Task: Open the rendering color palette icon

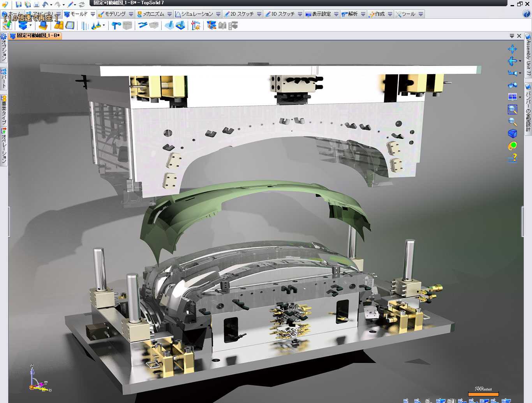Action: coord(512,146)
